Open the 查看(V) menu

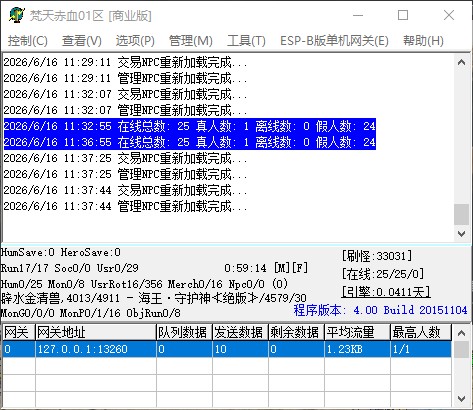(82, 41)
